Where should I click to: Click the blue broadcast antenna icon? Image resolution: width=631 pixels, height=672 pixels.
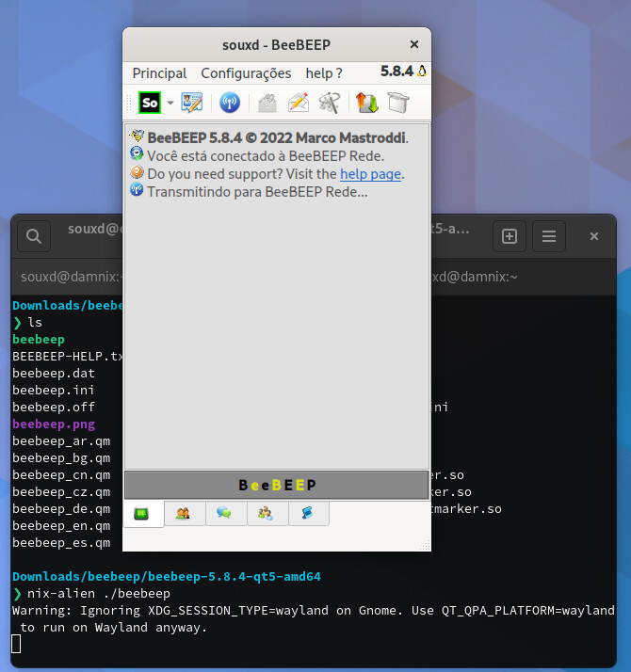pyautogui.click(x=230, y=103)
